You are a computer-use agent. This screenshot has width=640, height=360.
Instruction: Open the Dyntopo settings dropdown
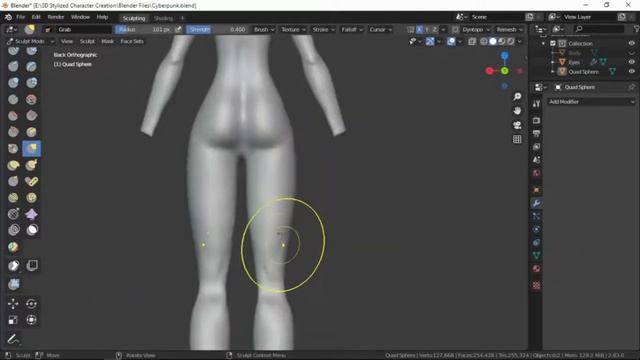tap(475, 29)
